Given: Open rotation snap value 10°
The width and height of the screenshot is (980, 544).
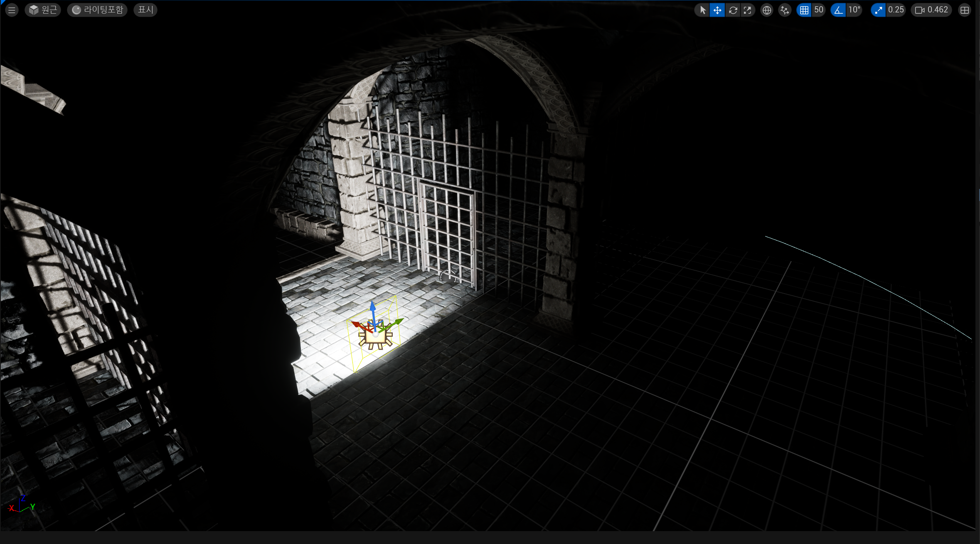Looking at the screenshot, I should click(854, 10).
